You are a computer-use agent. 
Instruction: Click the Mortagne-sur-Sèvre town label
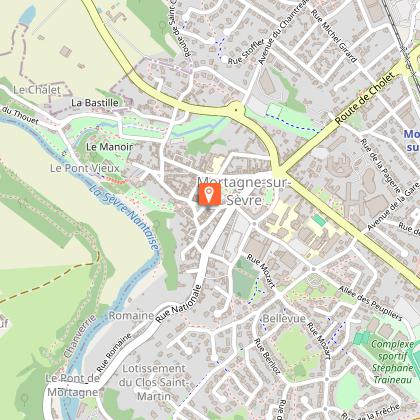(x=244, y=191)
